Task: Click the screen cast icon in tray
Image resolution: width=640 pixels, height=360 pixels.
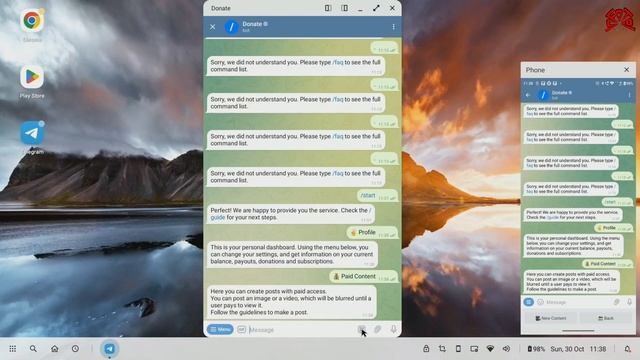Action: (x=474, y=349)
